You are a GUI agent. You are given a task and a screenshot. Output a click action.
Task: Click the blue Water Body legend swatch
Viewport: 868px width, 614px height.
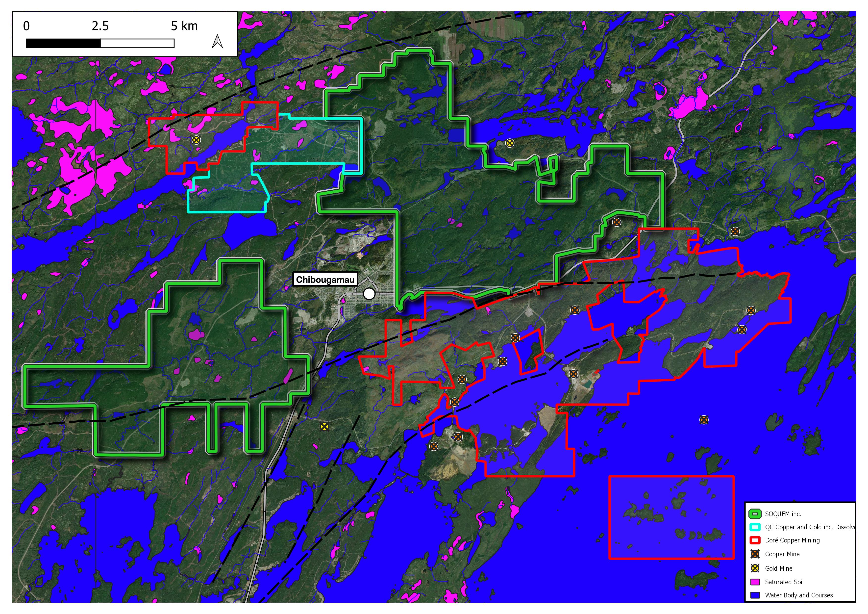[755, 595]
